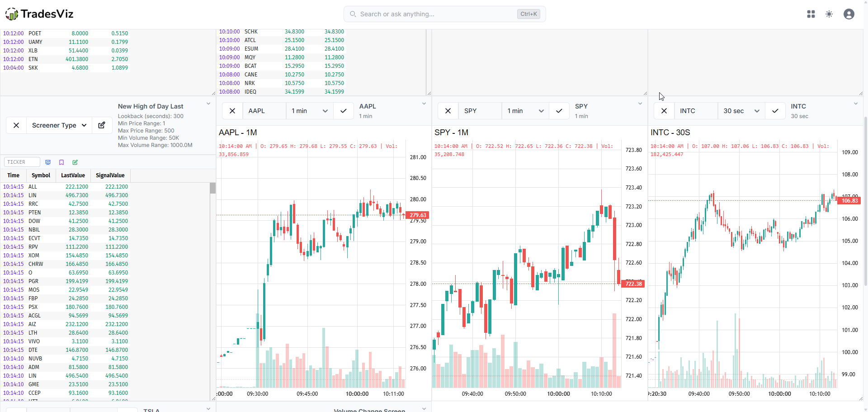Sort by the Symbol column header

41,175
